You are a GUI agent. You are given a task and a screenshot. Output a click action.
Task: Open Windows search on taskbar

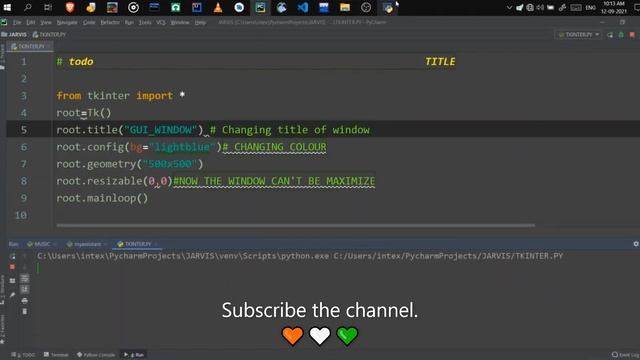coord(28,7)
